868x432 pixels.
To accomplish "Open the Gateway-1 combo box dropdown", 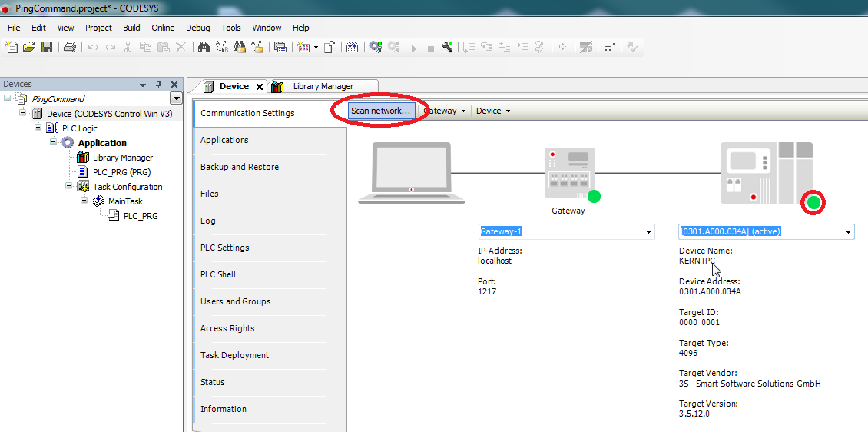I will [x=649, y=232].
